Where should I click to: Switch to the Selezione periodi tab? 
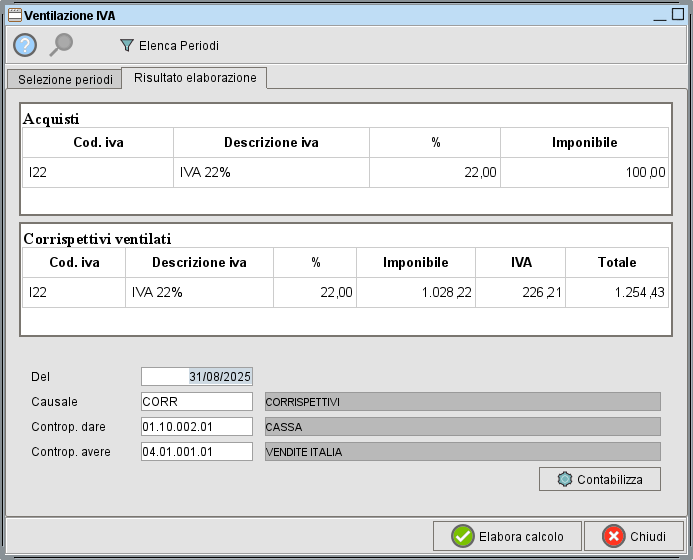pyautogui.click(x=65, y=79)
